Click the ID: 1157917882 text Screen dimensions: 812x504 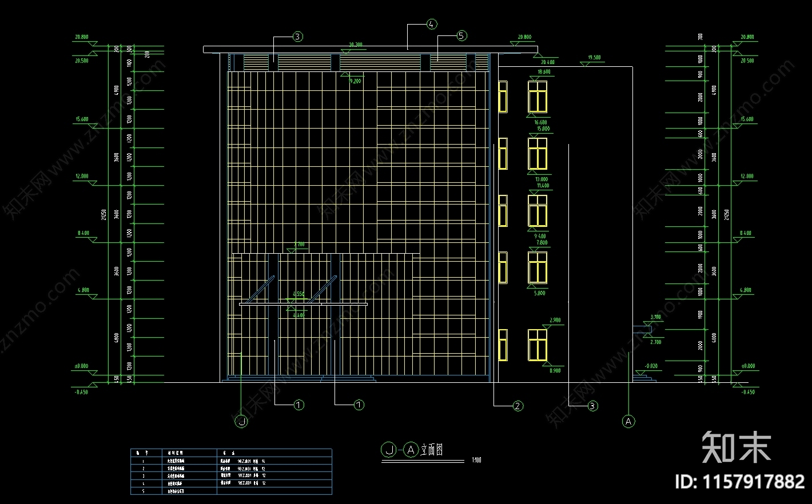tap(740, 482)
